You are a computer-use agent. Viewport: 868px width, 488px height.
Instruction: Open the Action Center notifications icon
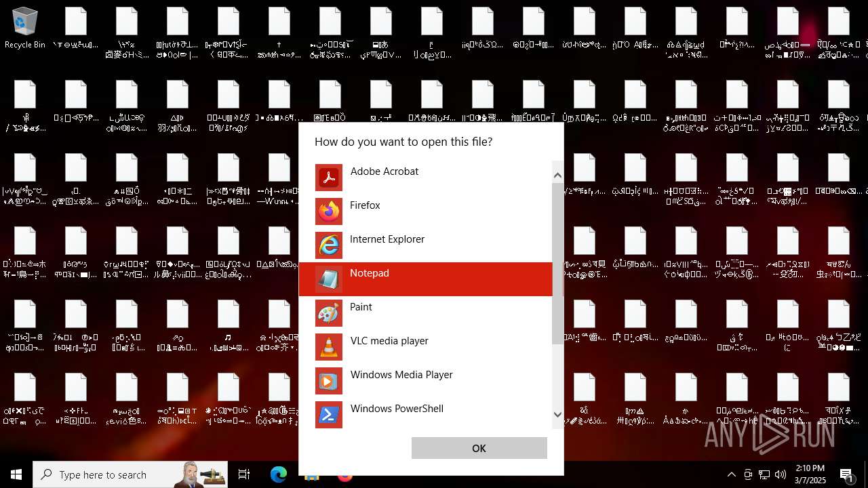pyautogui.click(x=847, y=474)
